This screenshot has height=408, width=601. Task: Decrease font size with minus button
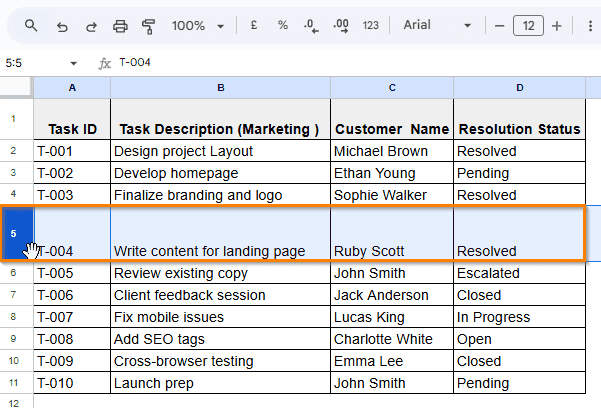coord(499,25)
